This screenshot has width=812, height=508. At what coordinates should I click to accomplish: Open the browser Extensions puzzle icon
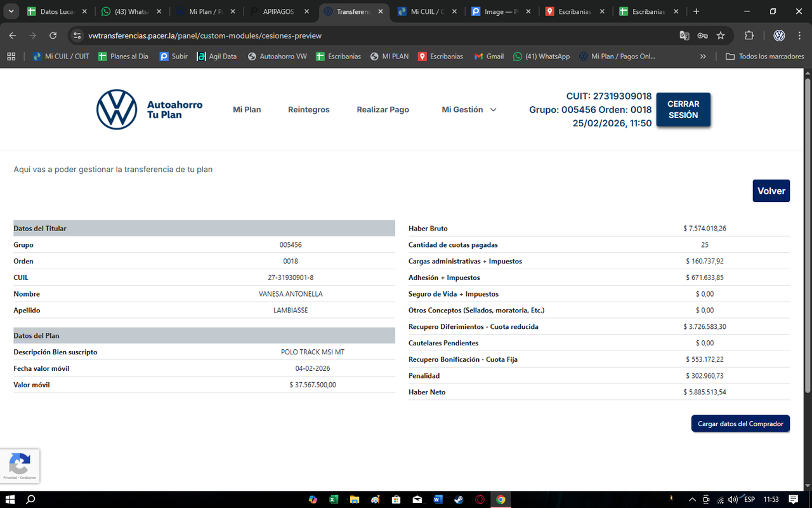click(x=749, y=36)
